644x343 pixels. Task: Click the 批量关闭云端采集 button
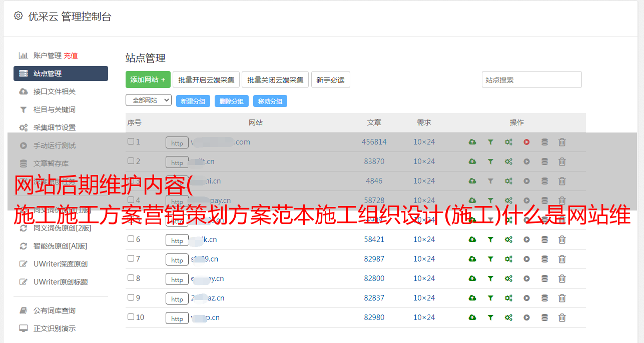point(275,79)
